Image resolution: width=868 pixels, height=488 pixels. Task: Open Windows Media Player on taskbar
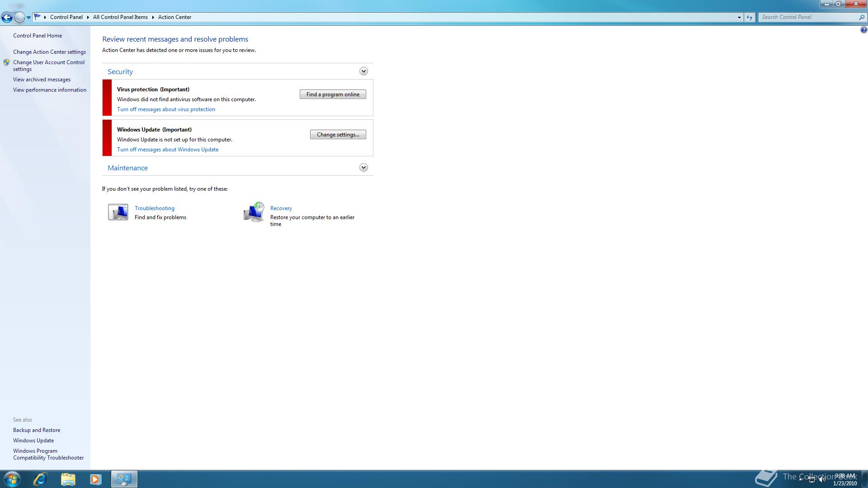(x=95, y=479)
